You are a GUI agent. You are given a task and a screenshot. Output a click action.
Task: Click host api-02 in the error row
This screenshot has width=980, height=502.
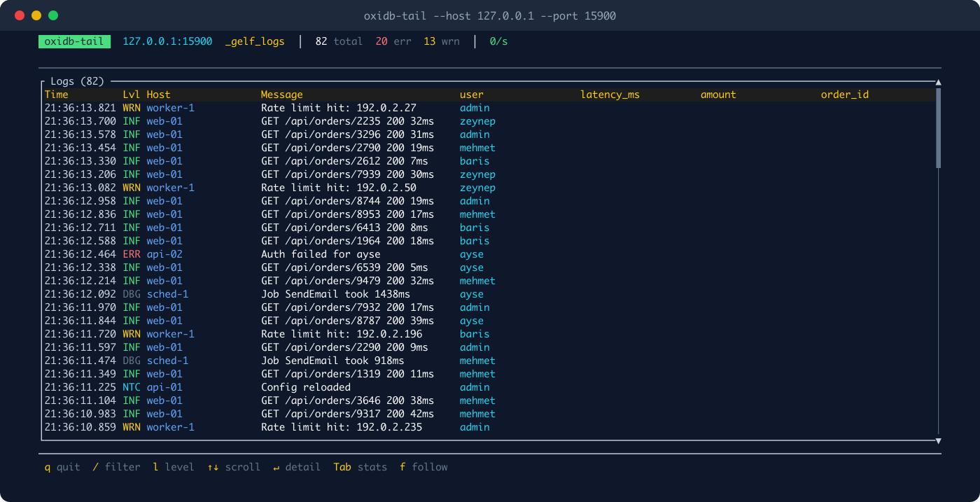click(x=164, y=254)
